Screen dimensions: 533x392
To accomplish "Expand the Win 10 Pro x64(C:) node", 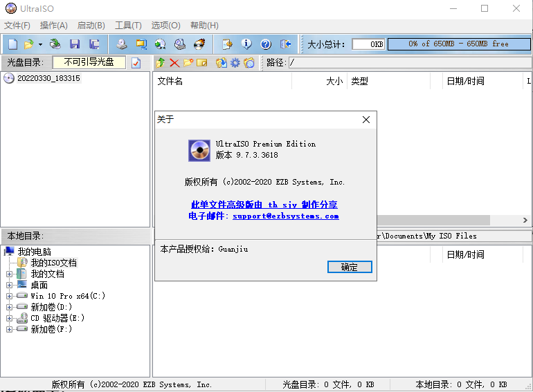I will click(x=9, y=296).
